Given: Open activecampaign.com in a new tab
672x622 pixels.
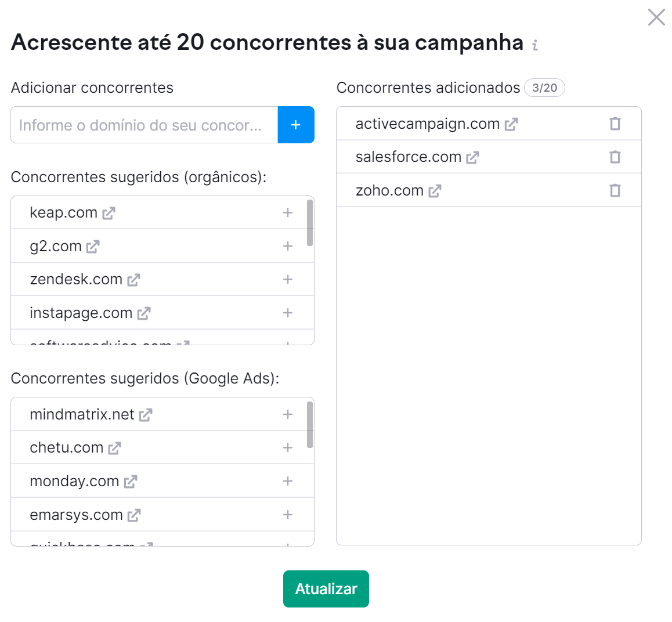Looking at the screenshot, I should click(x=511, y=123).
